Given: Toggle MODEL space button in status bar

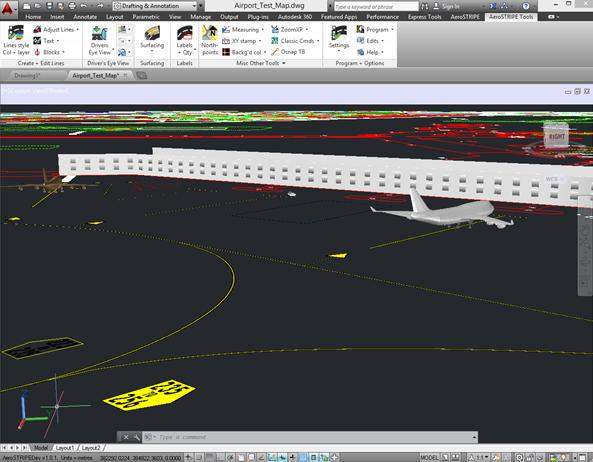Looking at the screenshot, I should click(429, 457).
